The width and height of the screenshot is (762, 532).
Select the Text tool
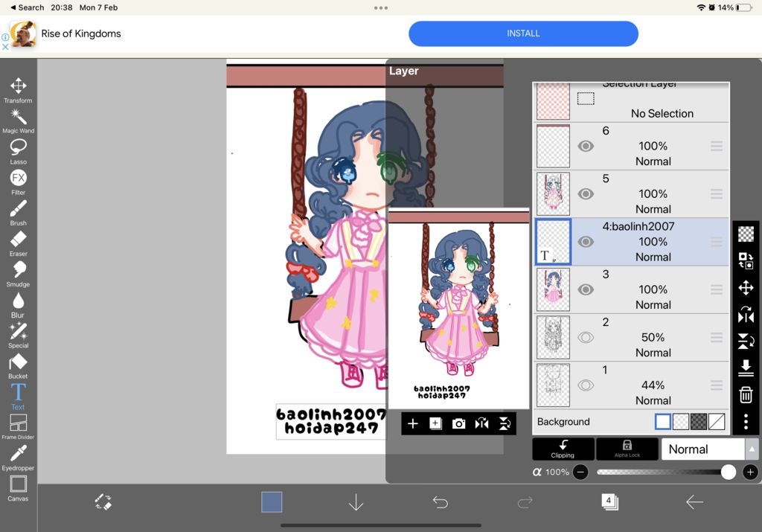(x=18, y=397)
